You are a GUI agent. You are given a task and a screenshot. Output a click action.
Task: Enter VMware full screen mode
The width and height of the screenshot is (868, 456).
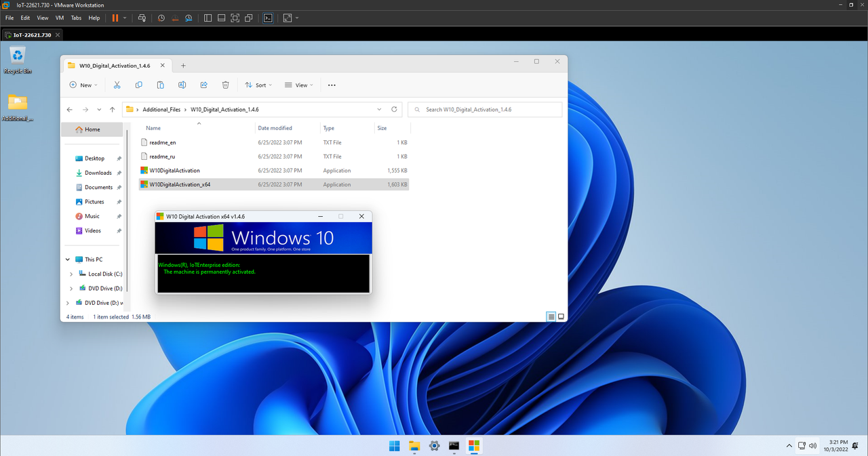tap(235, 18)
